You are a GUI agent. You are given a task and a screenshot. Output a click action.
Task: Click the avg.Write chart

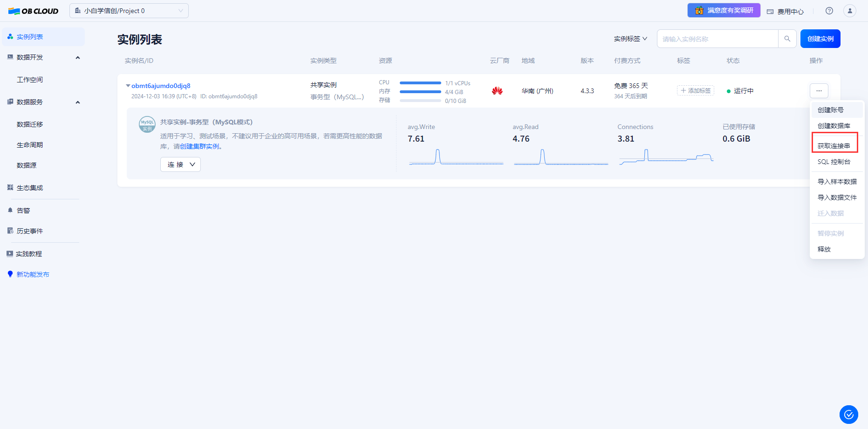(456, 157)
